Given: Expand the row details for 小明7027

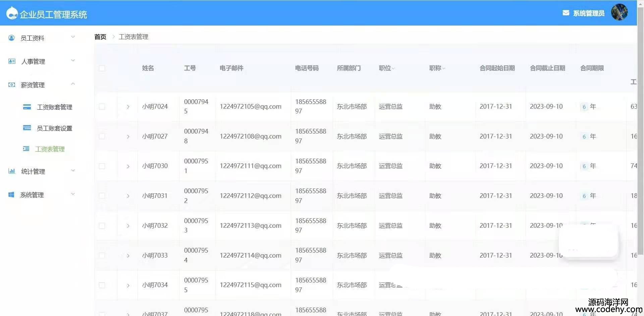Looking at the screenshot, I should [x=128, y=137].
